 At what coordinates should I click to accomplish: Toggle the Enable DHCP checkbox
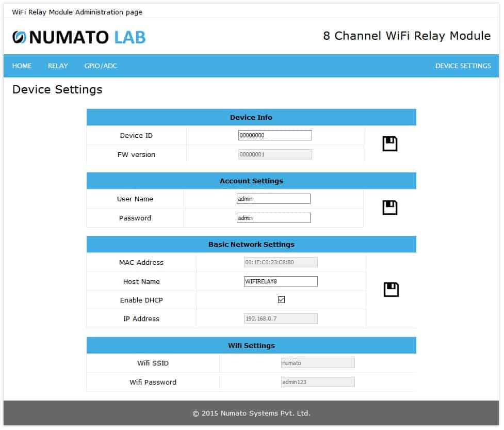[281, 300]
